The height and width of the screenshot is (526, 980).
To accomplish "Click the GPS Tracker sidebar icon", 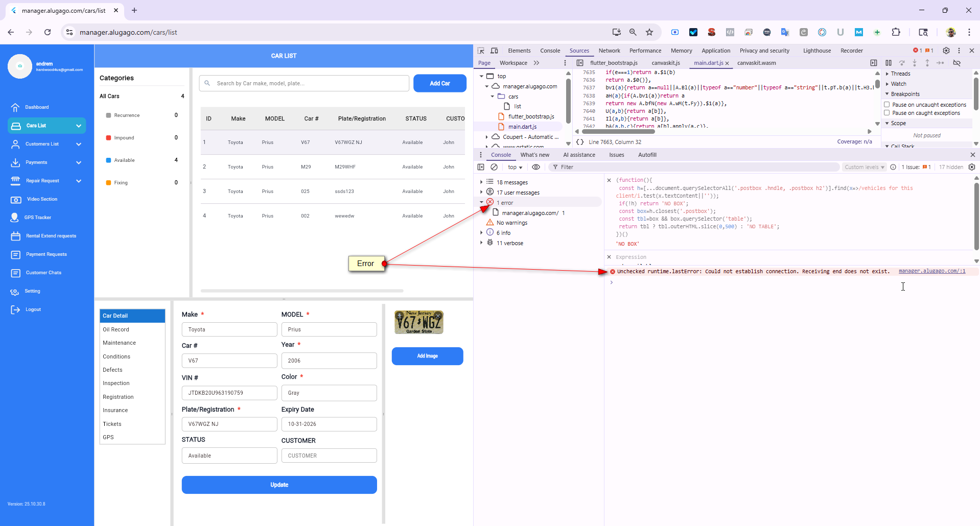I will point(15,218).
